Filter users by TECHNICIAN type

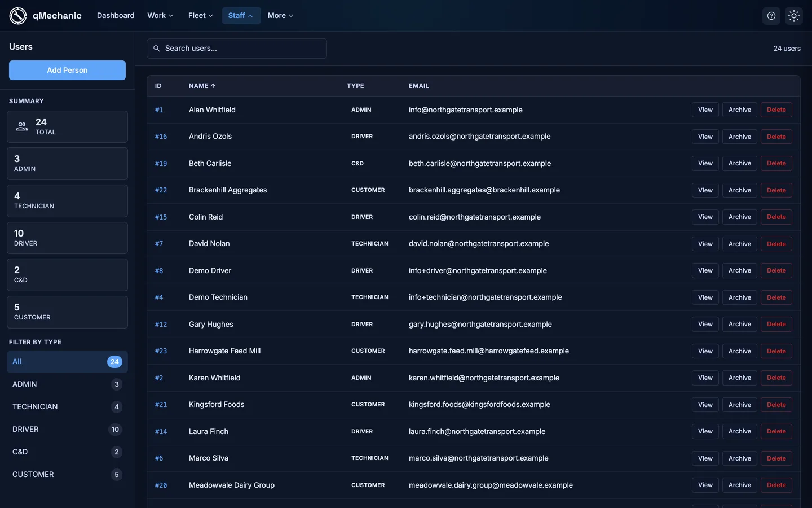67,407
